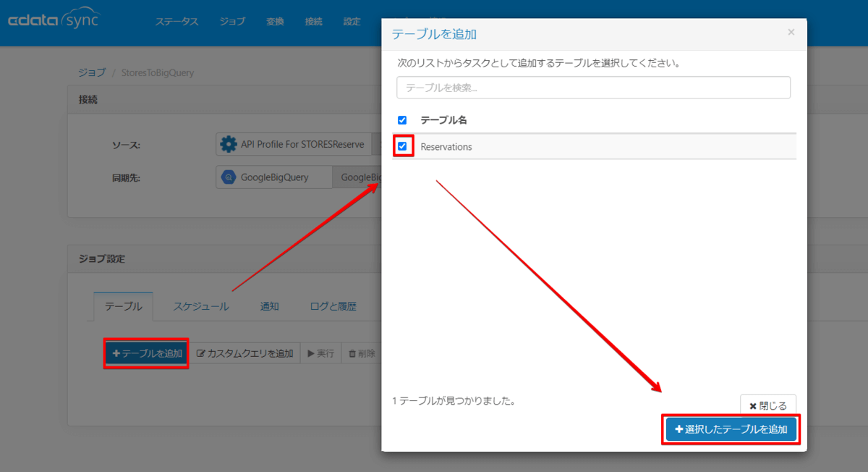Click the 削除 button
The image size is (868, 472).
point(361,353)
